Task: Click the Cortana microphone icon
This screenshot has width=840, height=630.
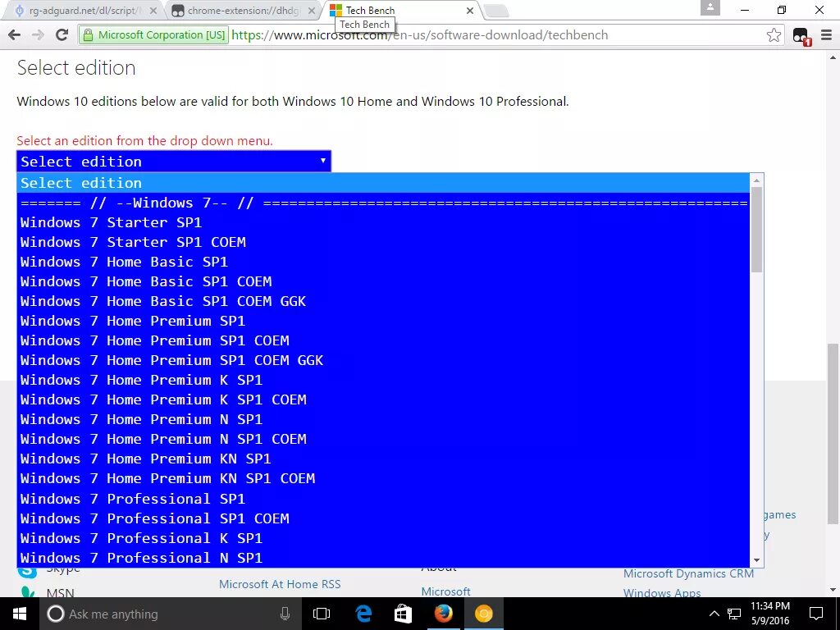Action: pos(285,614)
